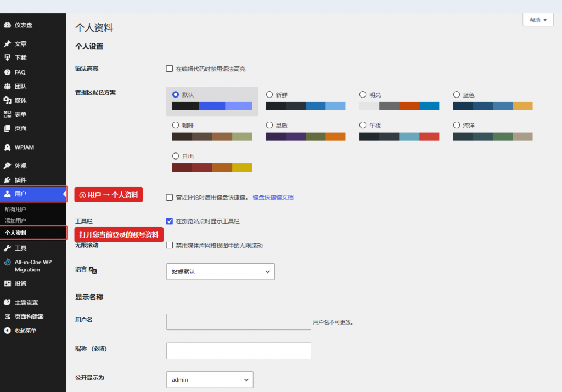Click the 海洋 scheme color palette strip
562x392 pixels.
(493, 137)
